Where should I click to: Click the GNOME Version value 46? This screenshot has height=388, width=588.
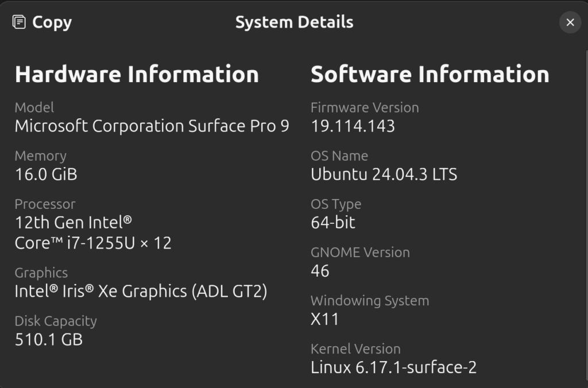pos(320,271)
